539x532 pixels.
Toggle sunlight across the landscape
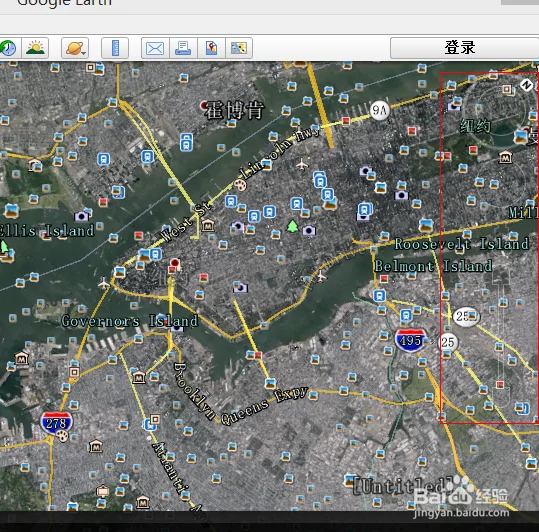point(35,48)
